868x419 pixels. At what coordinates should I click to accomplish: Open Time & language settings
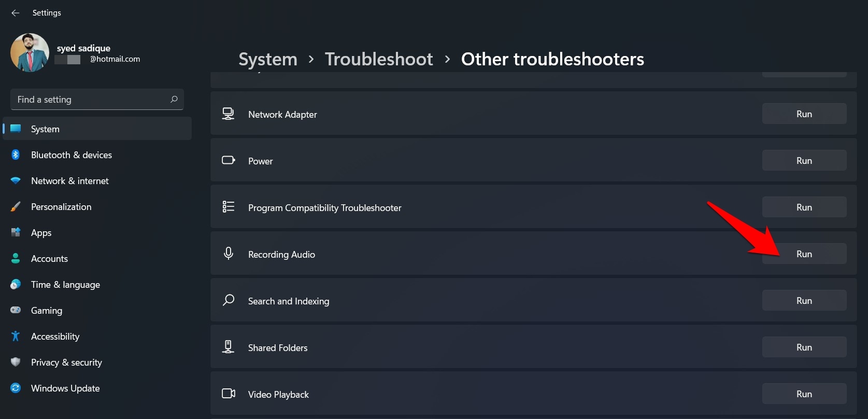point(65,285)
